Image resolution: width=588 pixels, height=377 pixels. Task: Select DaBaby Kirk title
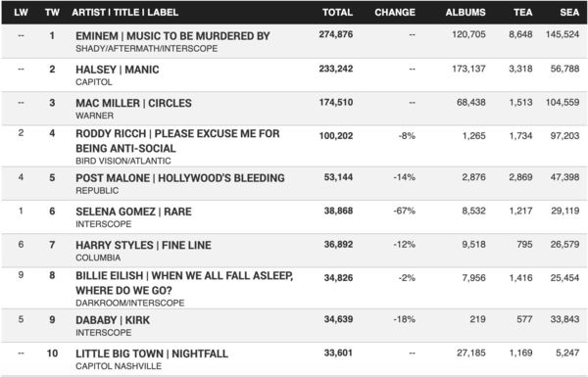coord(113,320)
